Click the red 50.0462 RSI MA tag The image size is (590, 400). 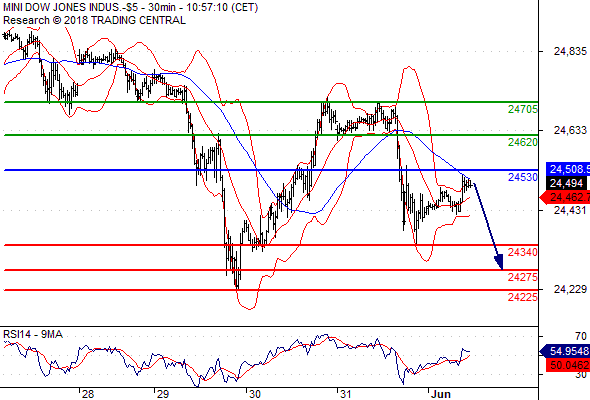pyautogui.click(x=568, y=365)
